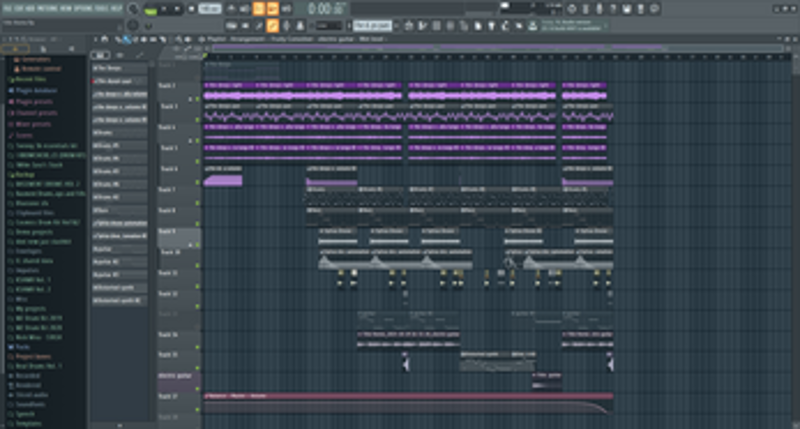The image size is (800, 429).
Task: Toggle the pattern/song mode switch
Action: coord(149,9)
